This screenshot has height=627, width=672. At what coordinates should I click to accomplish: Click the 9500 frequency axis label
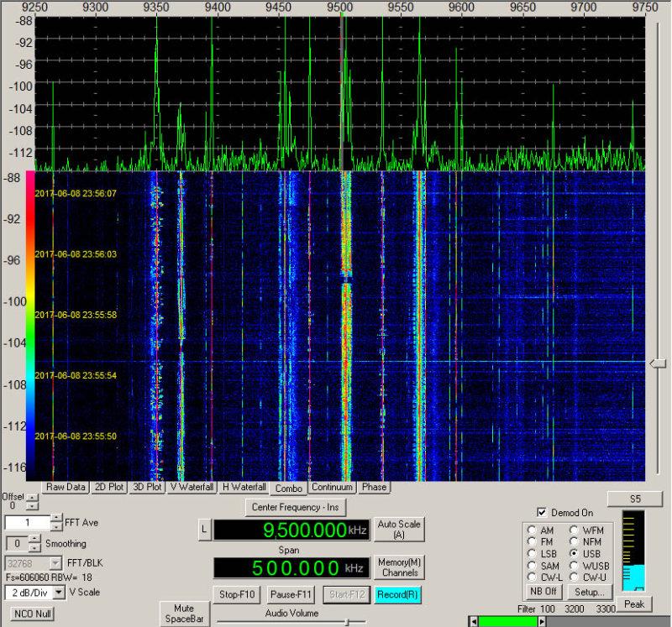pyautogui.click(x=340, y=7)
